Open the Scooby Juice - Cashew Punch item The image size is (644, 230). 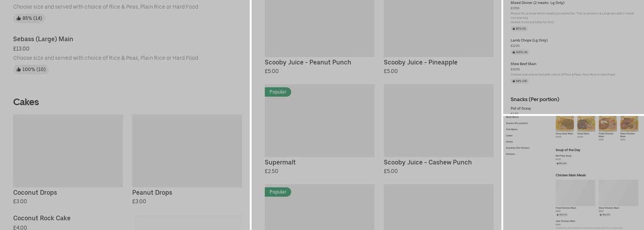[x=427, y=162]
